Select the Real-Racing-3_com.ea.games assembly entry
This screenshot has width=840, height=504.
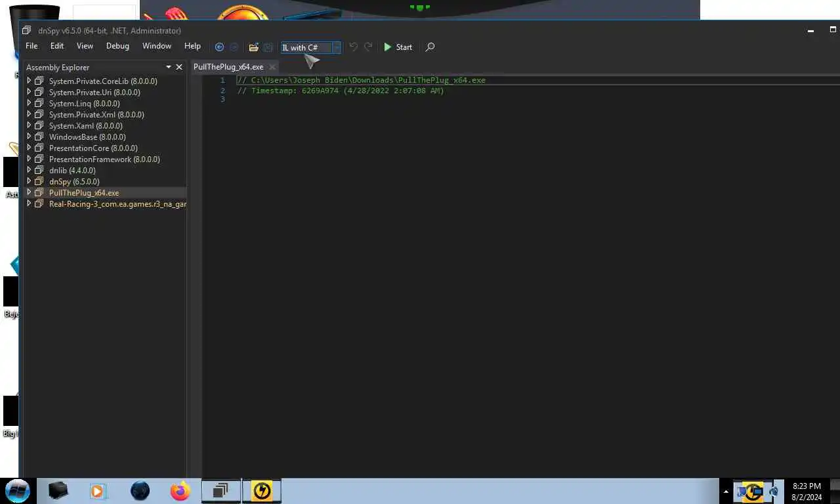click(x=117, y=204)
